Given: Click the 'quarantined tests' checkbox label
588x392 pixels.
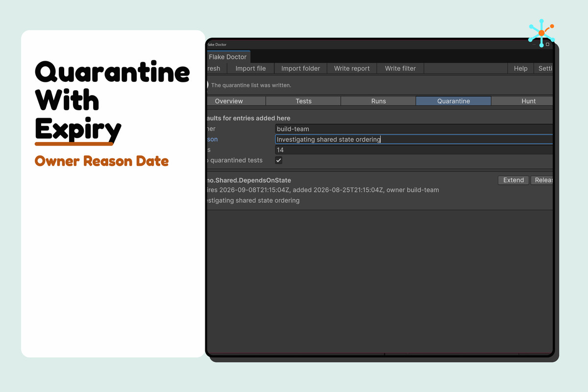Looking at the screenshot, I should point(234,160).
